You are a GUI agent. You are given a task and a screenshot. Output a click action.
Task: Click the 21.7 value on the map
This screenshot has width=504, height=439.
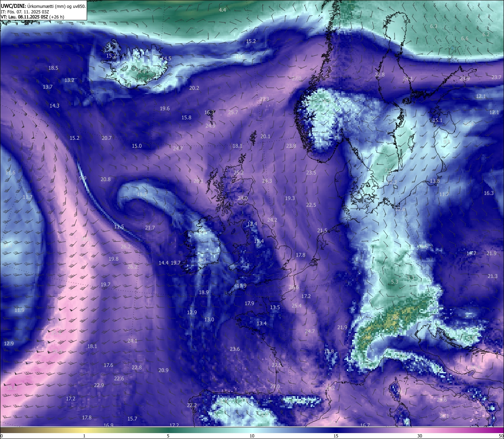tap(150, 228)
